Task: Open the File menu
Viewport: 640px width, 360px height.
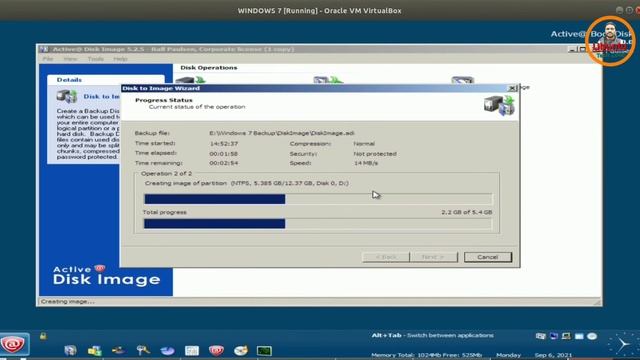Action: (48, 59)
